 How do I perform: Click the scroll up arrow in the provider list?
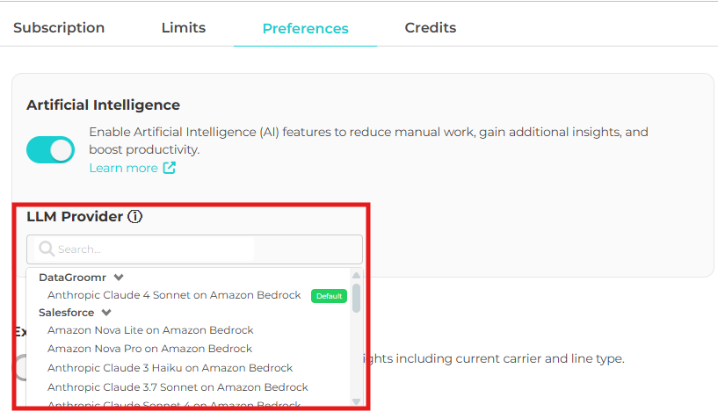click(356, 276)
